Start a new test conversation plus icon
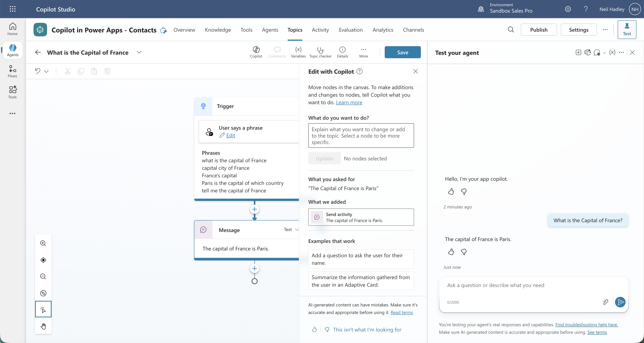644x343 pixels. pyautogui.click(x=578, y=53)
